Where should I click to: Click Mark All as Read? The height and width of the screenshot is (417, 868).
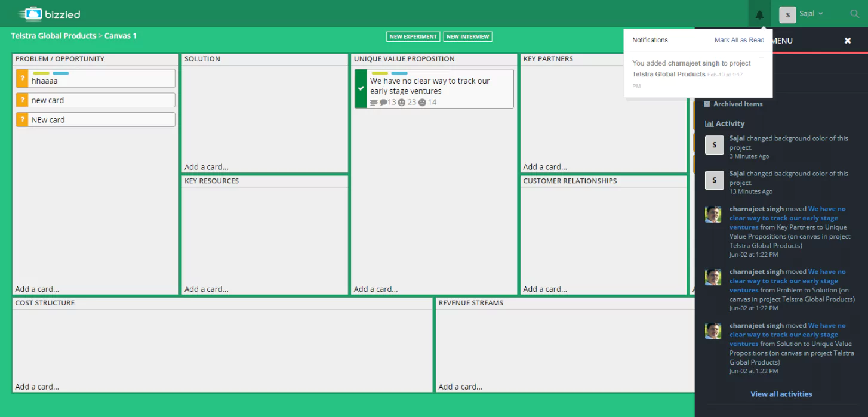pos(739,40)
